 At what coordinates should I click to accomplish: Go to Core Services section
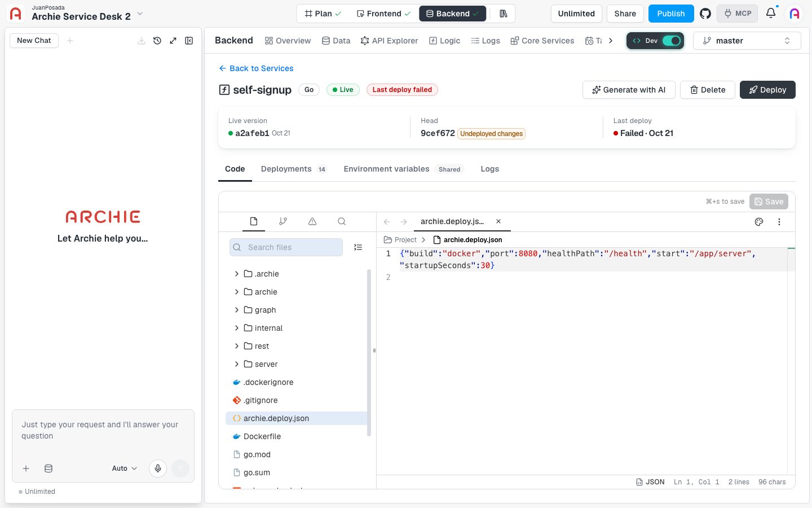click(542, 41)
